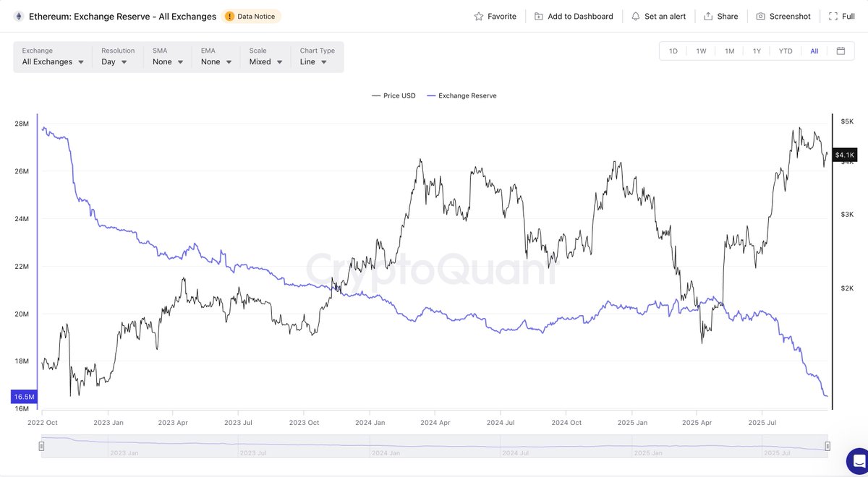Click the 28M y-axis label
The image size is (868, 477).
point(22,124)
